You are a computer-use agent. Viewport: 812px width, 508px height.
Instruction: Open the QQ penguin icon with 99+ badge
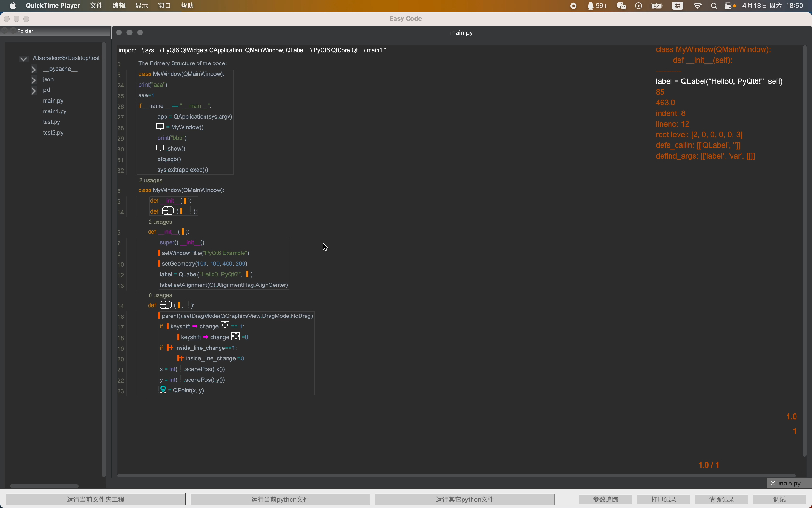(597, 6)
